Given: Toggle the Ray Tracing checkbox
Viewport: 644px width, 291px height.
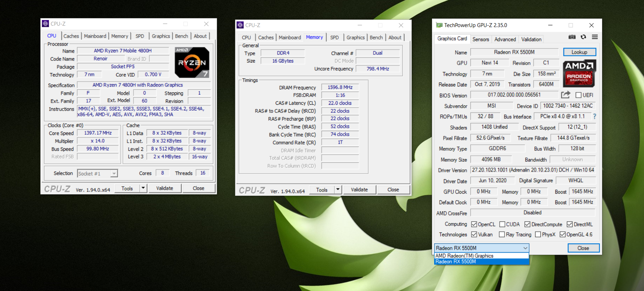Looking at the screenshot, I should (502, 234).
